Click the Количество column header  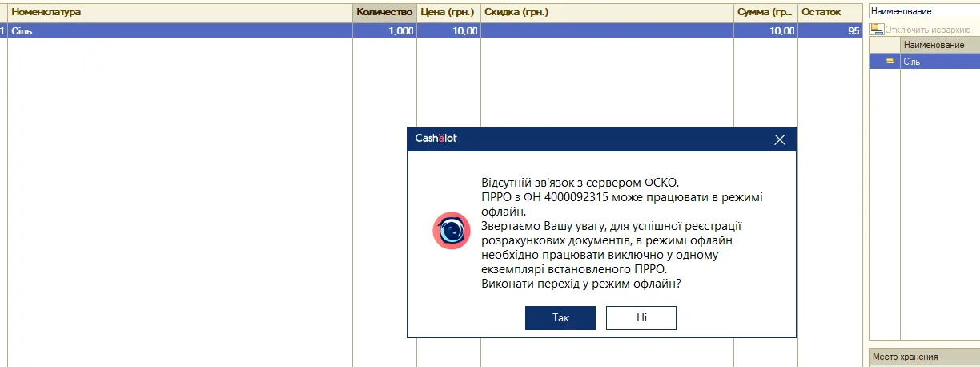point(384,13)
